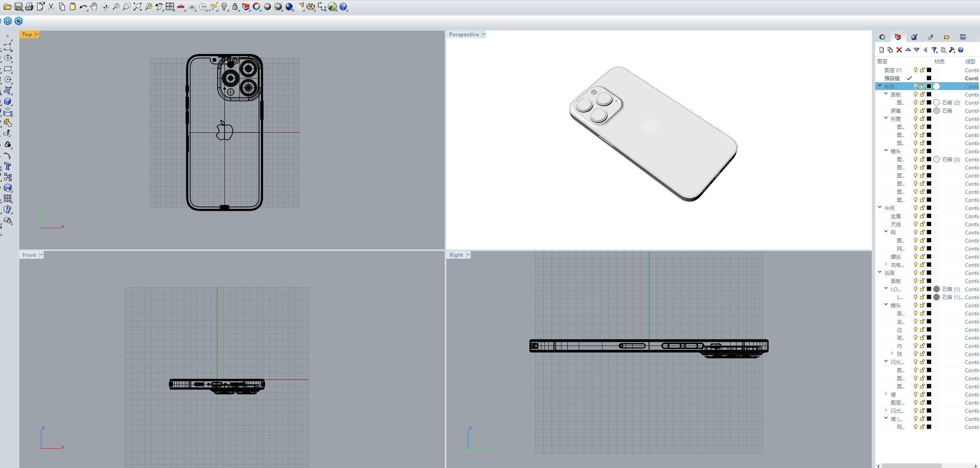980x468 pixels.
Task: Click the Paste clipboard icon
Action: pos(73,7)
